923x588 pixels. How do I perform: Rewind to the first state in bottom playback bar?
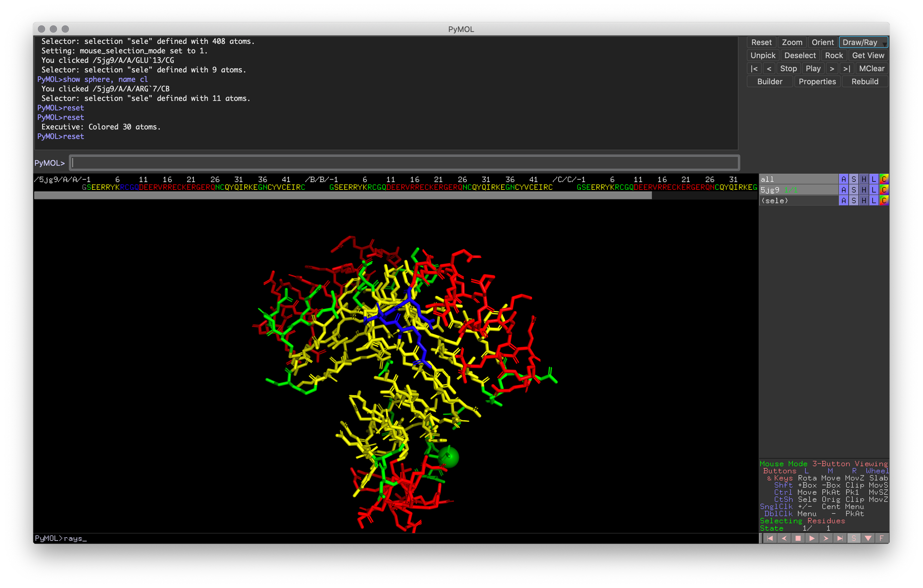coord(770,538)
